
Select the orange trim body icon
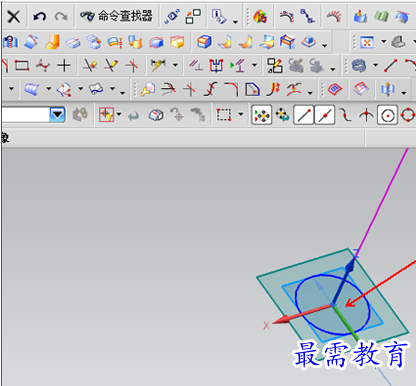point(225,42)
